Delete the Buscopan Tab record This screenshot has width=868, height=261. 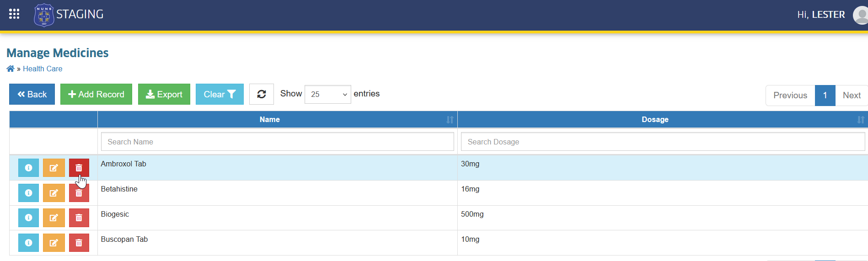(x=79, y=243)
